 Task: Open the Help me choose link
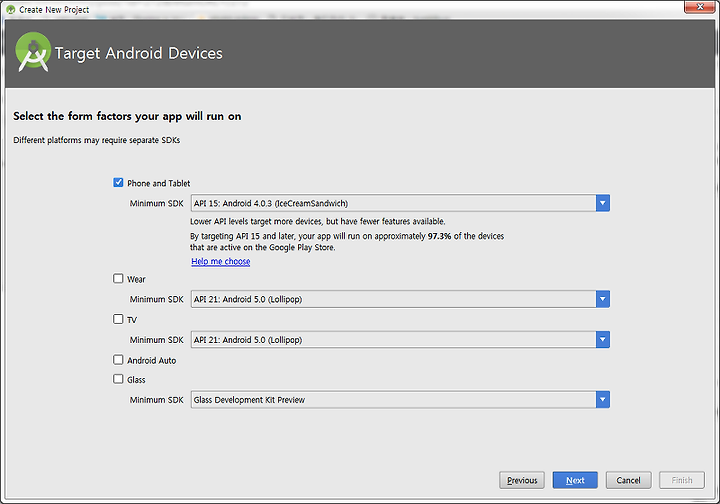click(x=221, y=261)
